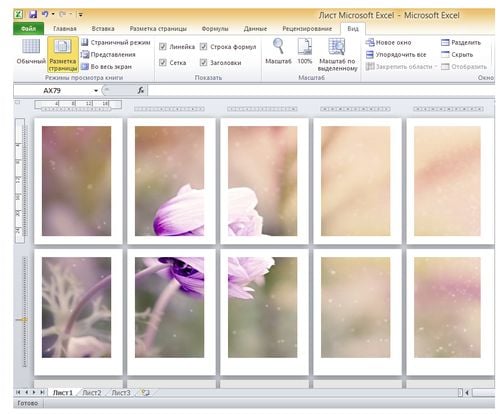Viewport: 500px width, 414px height.
Task: Click the horizontal scrollbar left arrow
Action: [467, 393]
